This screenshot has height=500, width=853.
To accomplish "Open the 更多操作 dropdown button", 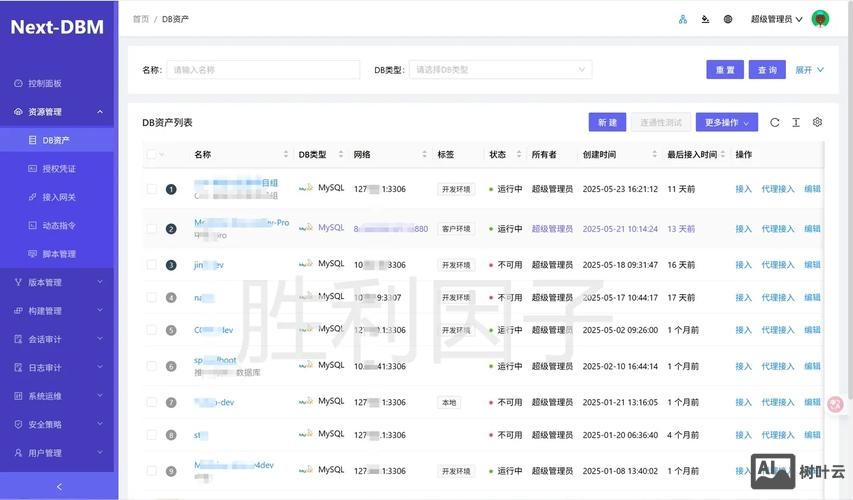I will tap(726, 122).
